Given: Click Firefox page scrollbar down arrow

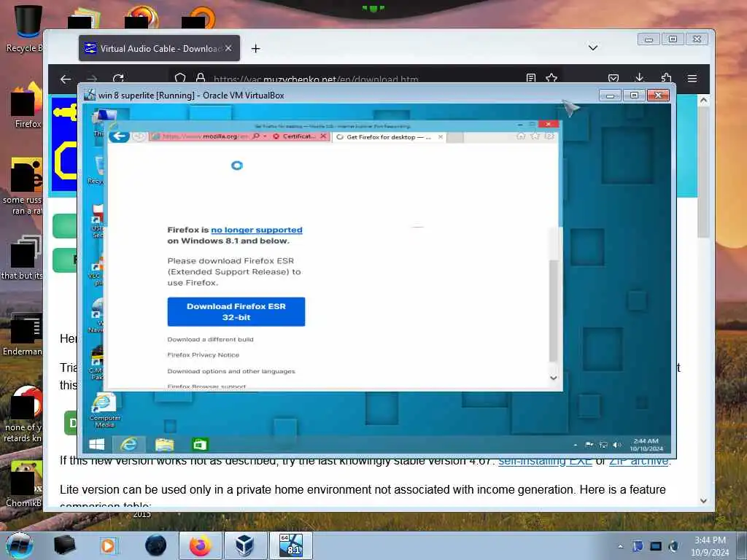Looking at the screenshot, I should click(704, 501).
